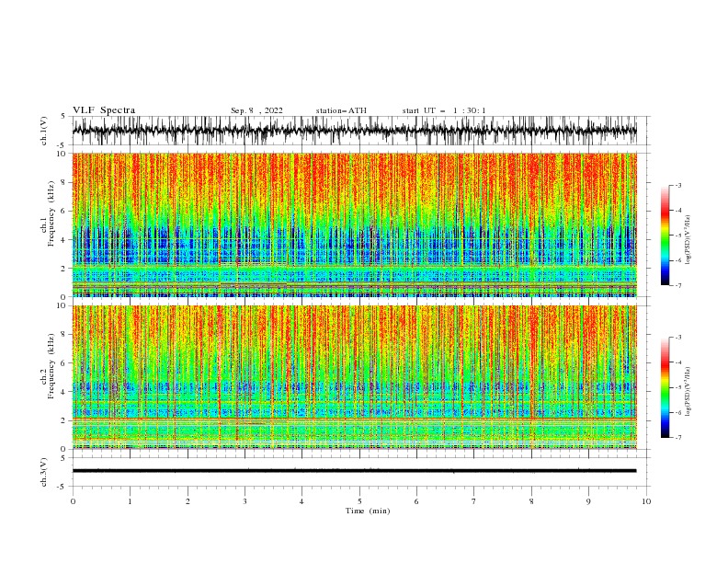This screenshot has width=728, height=563.
Task: Click the time axis tick label "2"
Action: [x=188, y=501]
